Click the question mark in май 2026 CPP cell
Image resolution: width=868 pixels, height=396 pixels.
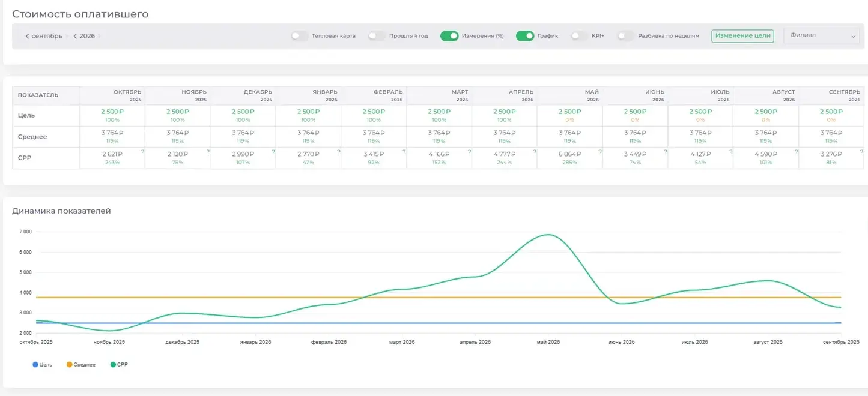click(601, 152)
